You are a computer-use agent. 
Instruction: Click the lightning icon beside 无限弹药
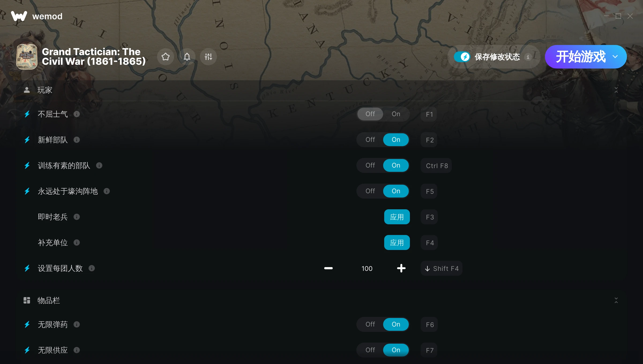tap(27, 324)
